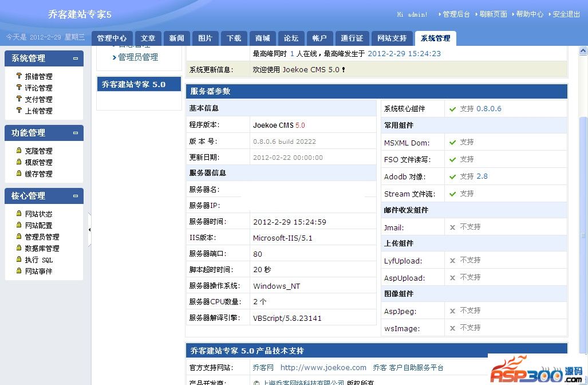Viewport: 588px width, 385px height.
Task: Open 克隆管理 in the sidebar
Action: [38, 151]
